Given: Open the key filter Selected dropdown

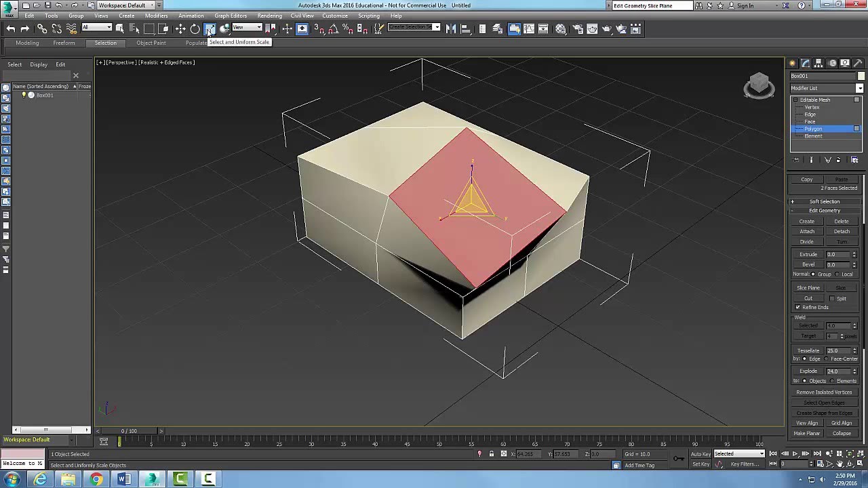Looking at the screenshot, I should [739, 453].
